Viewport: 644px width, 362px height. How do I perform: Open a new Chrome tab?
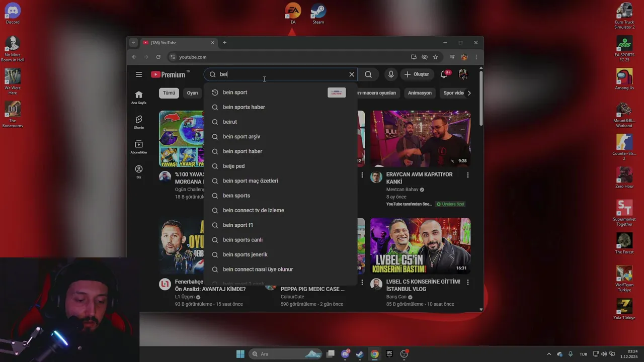tap(224, 43)
